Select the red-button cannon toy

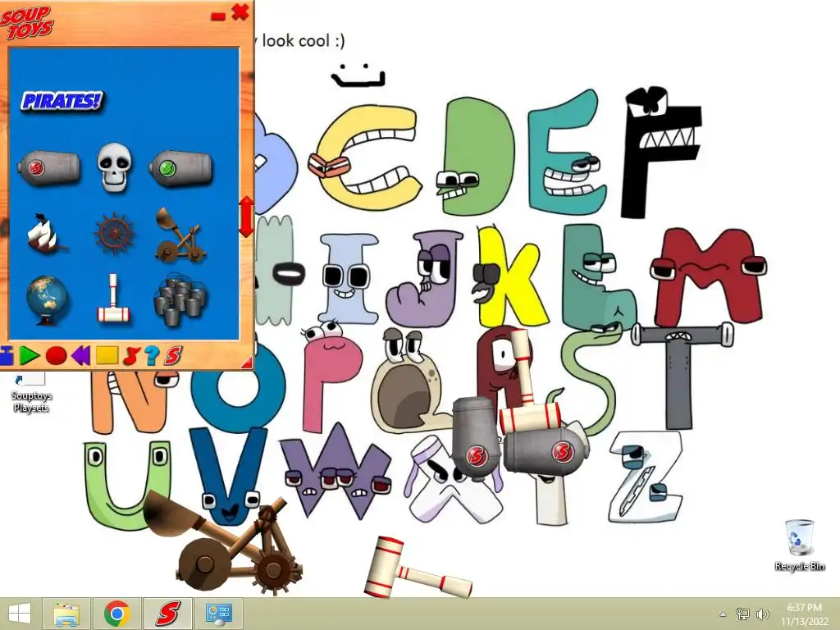click(x=48, y=168)
